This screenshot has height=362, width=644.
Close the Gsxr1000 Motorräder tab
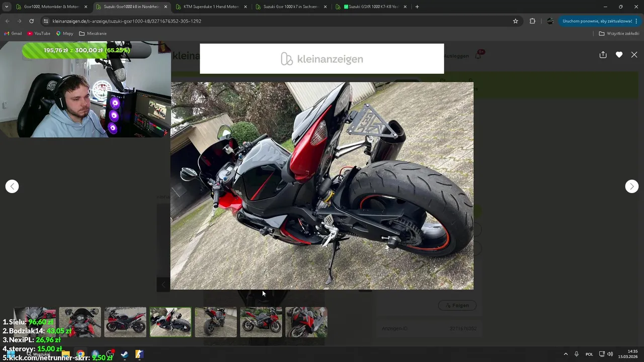pyautogui.click(x=86, y=7)
